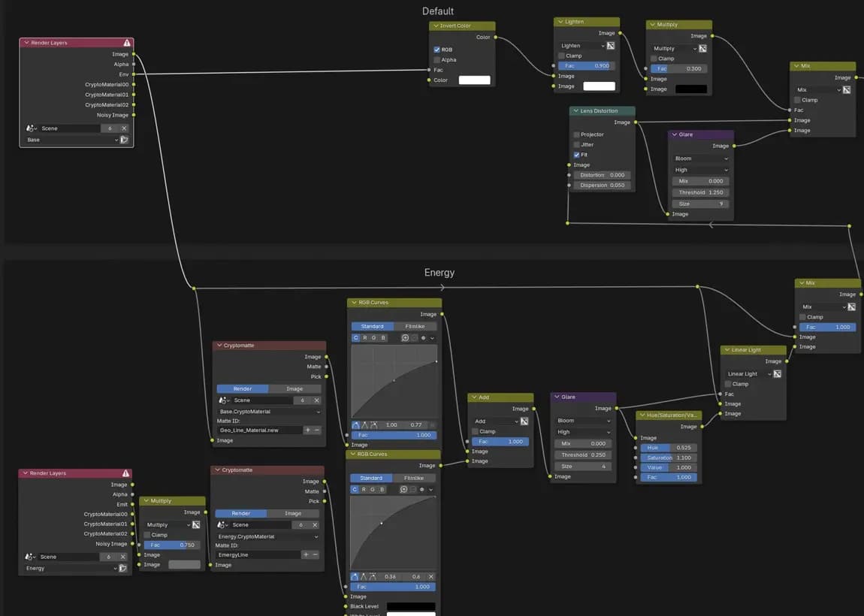Click render button beside Base layer dropdown
The height and width of the screenshot is (616, 864).
click(x=124, y=140)
